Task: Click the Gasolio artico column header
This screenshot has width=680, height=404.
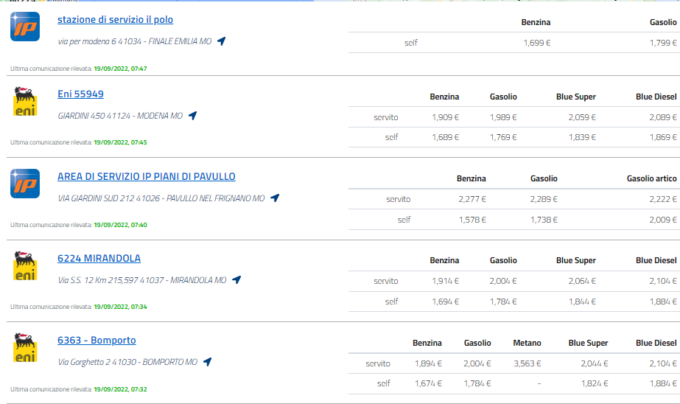Action: pyautogui.click(x=652, y=178)
